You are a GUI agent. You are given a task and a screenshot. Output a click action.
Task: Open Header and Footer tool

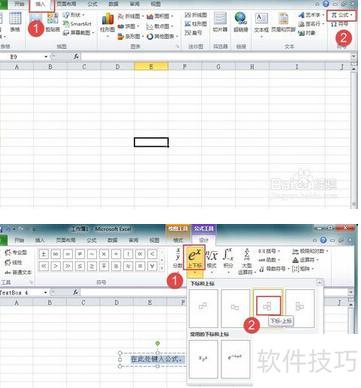283,23
